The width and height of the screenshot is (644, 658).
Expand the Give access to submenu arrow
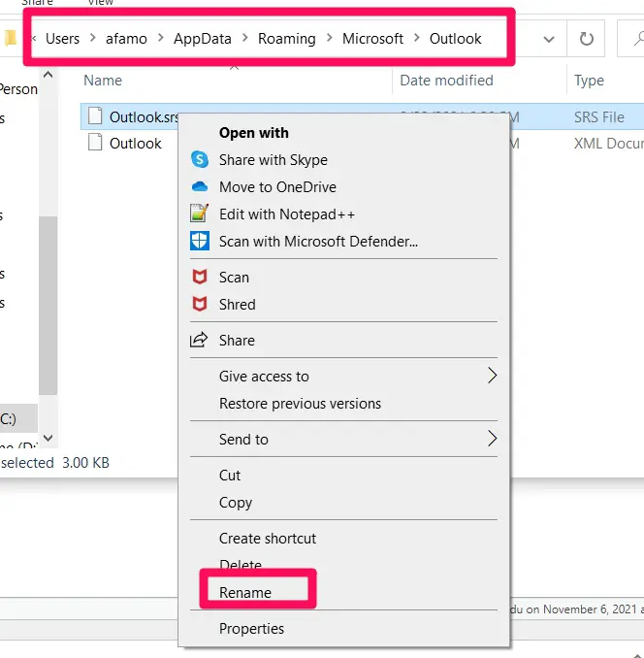pyautogui.click(x=493, y=376)
